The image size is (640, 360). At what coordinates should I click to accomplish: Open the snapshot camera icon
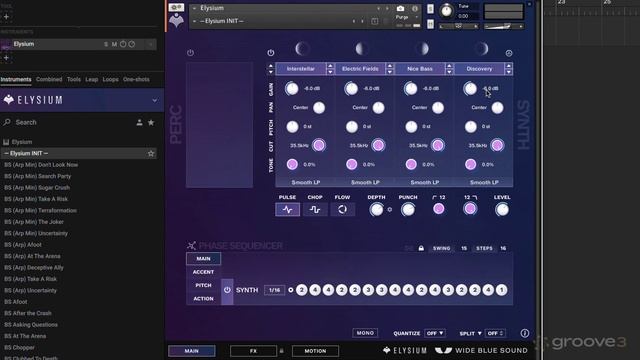(x=400, y=9)
